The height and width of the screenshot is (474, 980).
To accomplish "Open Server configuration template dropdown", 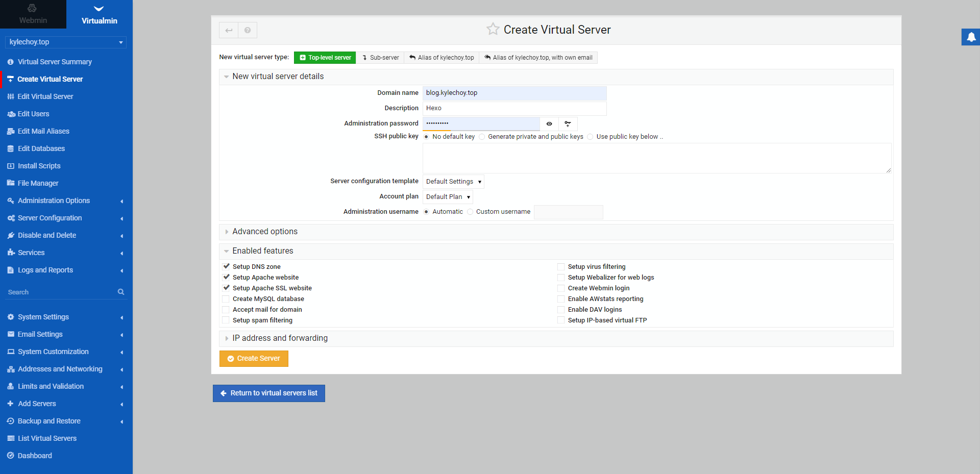I will pos(453,182).
